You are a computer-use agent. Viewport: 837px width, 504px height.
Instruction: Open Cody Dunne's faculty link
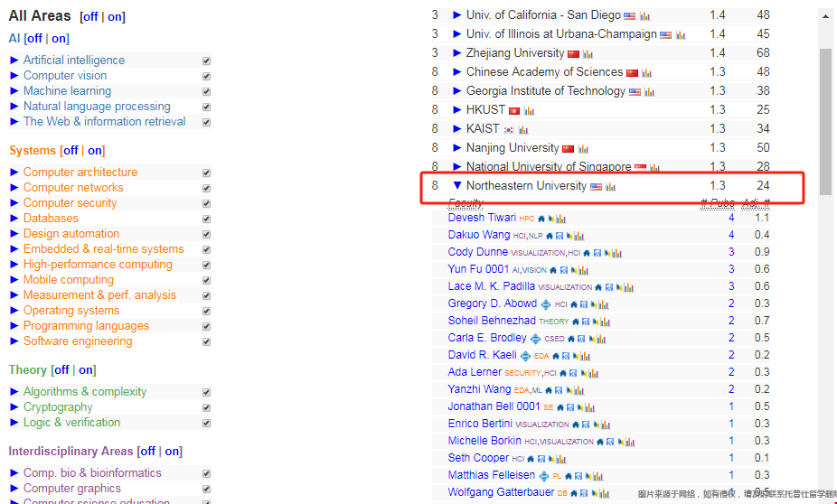click(x=478, y=252)
